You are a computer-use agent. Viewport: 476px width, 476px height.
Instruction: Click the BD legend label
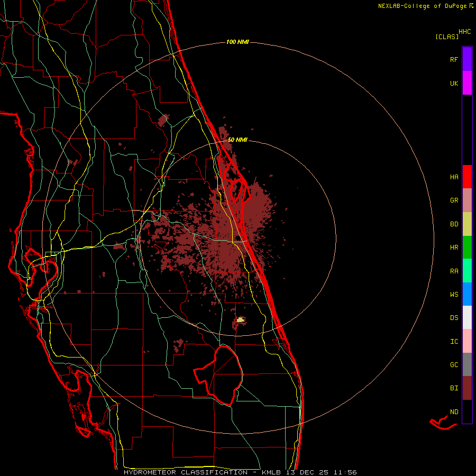(454, 224)
